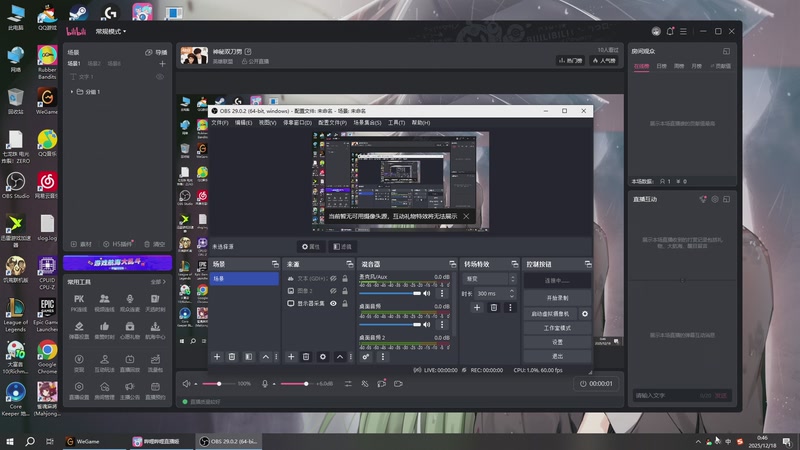The image size is (800, 450).
Task: Expand 全部 link in 常用工具
Action: [158, 282]
